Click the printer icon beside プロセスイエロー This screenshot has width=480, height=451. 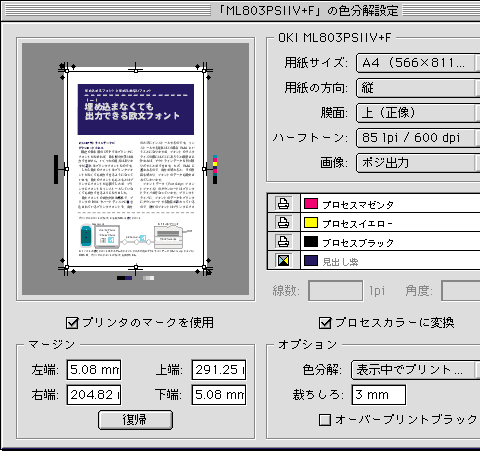click(x=283, y=222)
